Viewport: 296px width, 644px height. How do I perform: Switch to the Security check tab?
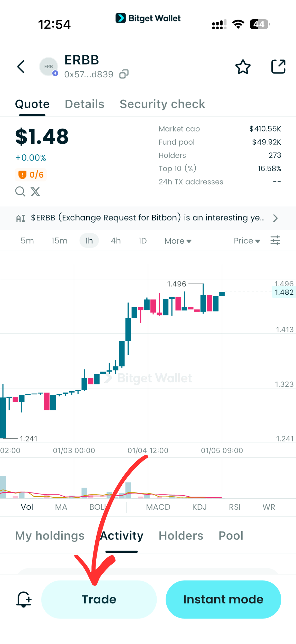162,104
